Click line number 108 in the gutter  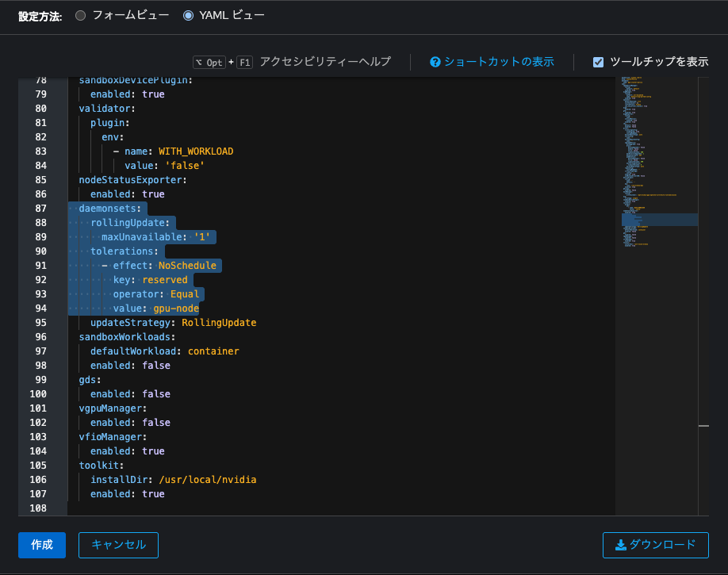pos(38,508)
